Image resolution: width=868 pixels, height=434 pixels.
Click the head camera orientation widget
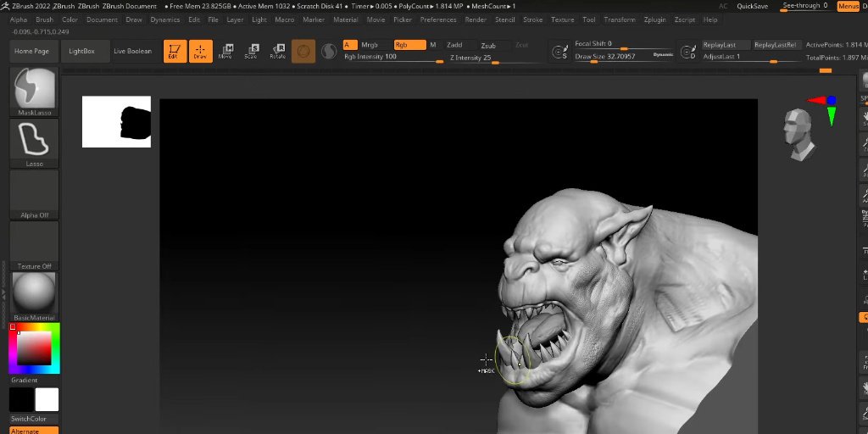click(799, 134)
